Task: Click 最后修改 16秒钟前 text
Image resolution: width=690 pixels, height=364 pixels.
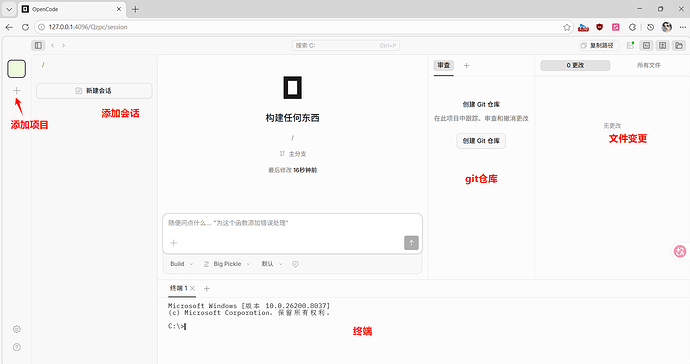Action: tap(293, 170)
